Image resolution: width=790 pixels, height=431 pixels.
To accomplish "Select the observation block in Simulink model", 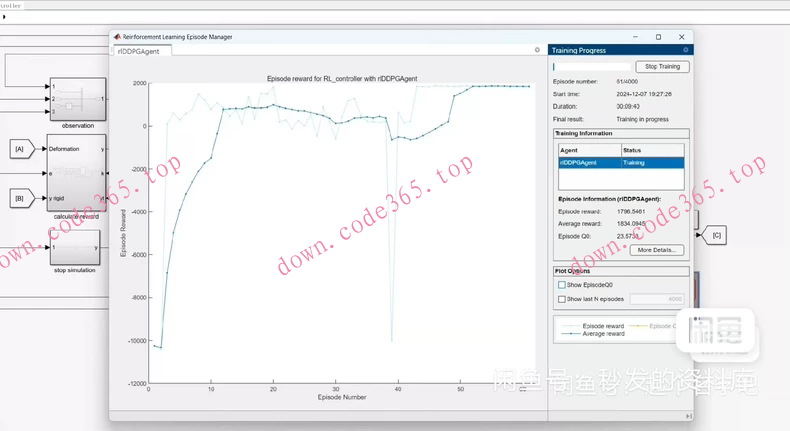I will click(x=78, y=99).
